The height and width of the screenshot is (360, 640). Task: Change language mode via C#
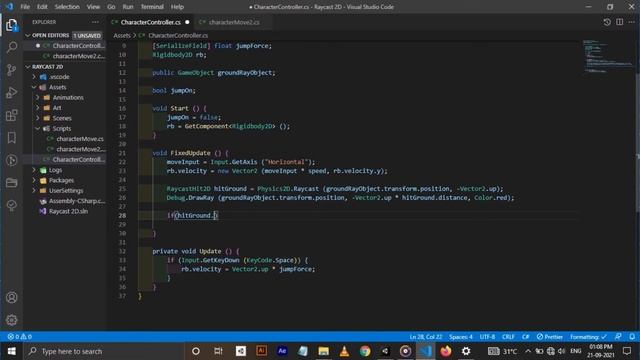(526, 337)
